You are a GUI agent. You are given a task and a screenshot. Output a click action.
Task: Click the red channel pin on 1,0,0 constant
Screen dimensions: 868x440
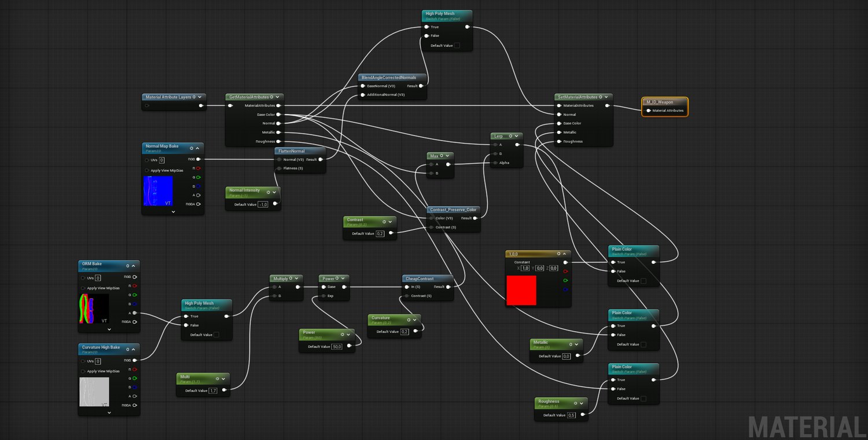point(565,271)
